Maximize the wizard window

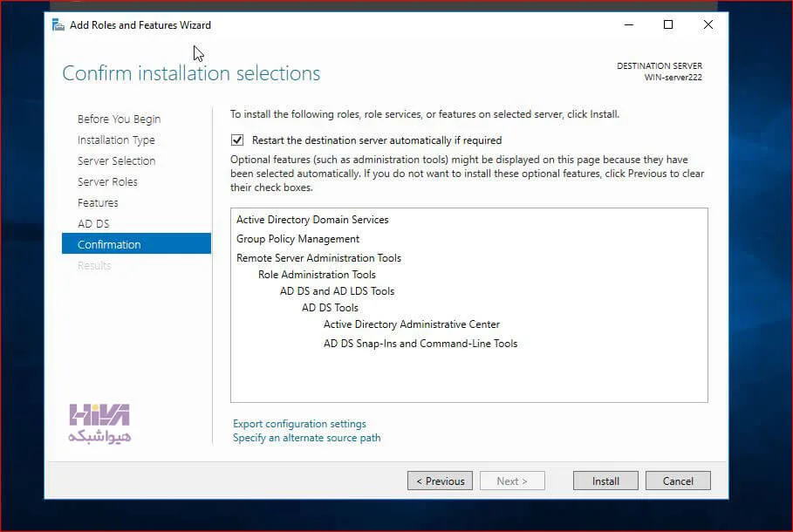click(668, 24)
